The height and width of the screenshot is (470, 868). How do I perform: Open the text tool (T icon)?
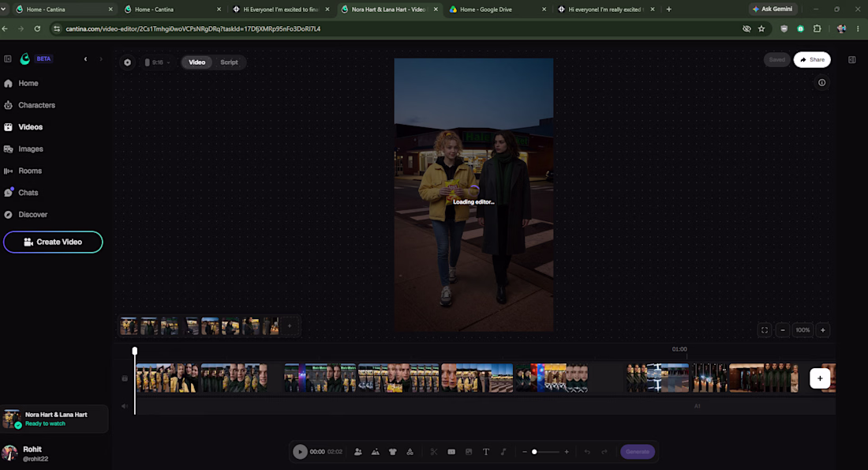click(486, 452)
